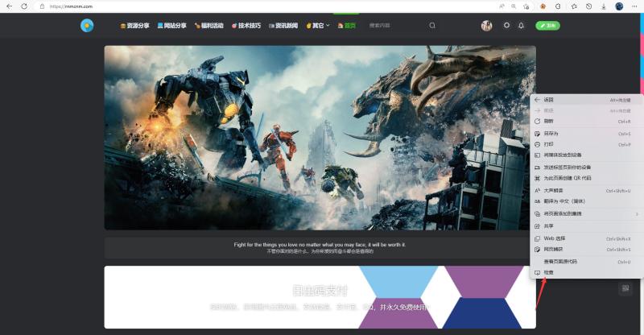Image resolution: width=644 pixels, height=335 pixels.
Task: Click the site's round blue logo
Action: tap(87, 26)
